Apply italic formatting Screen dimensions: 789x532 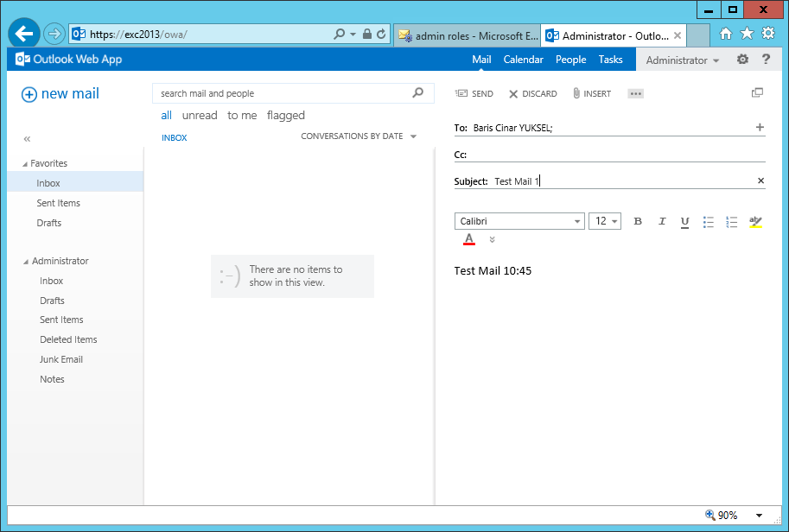pyautogui.click(x=662, y=221)
